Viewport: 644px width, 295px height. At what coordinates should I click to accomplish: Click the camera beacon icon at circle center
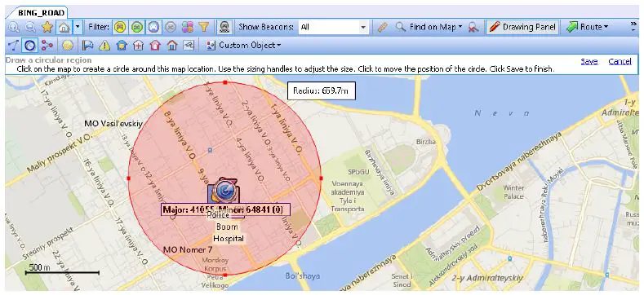[224, 191]
